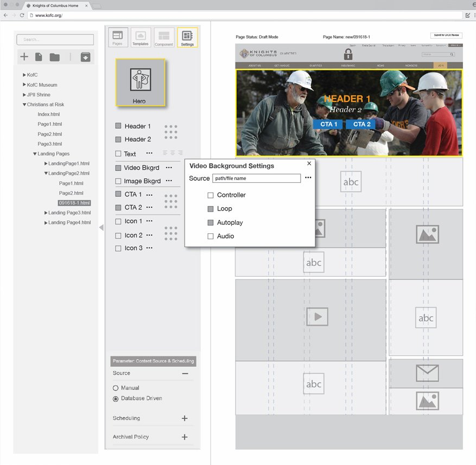Expand the KofC Museum tree node
The image size is (476, 465).
click(x=24, y=85)
